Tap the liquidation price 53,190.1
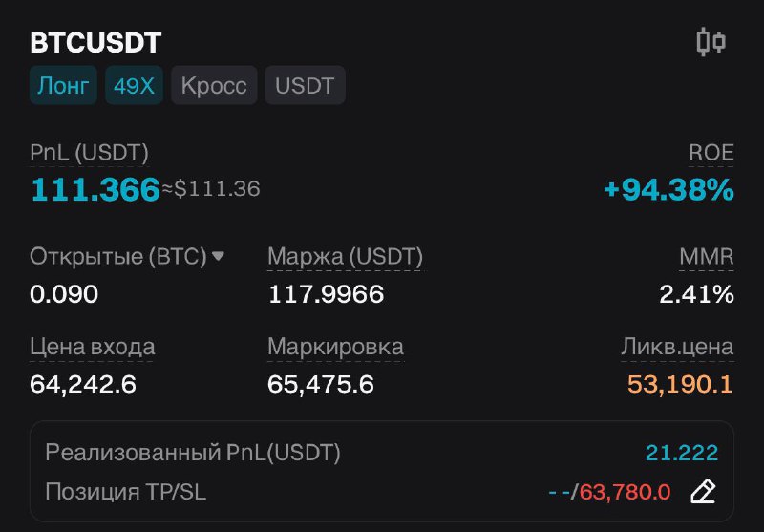This screenshot has height=532, width=764. (x=680, y=384)
